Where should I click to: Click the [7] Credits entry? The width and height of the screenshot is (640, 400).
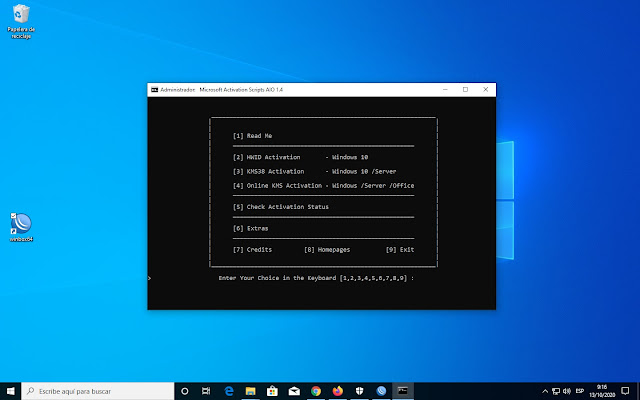pos(252,250)
